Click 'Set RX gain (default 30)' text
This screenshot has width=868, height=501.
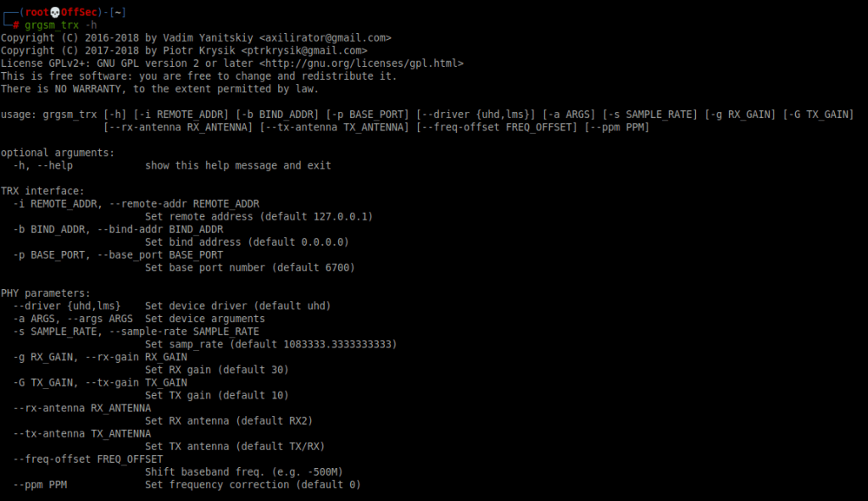[x=216, y=370]
